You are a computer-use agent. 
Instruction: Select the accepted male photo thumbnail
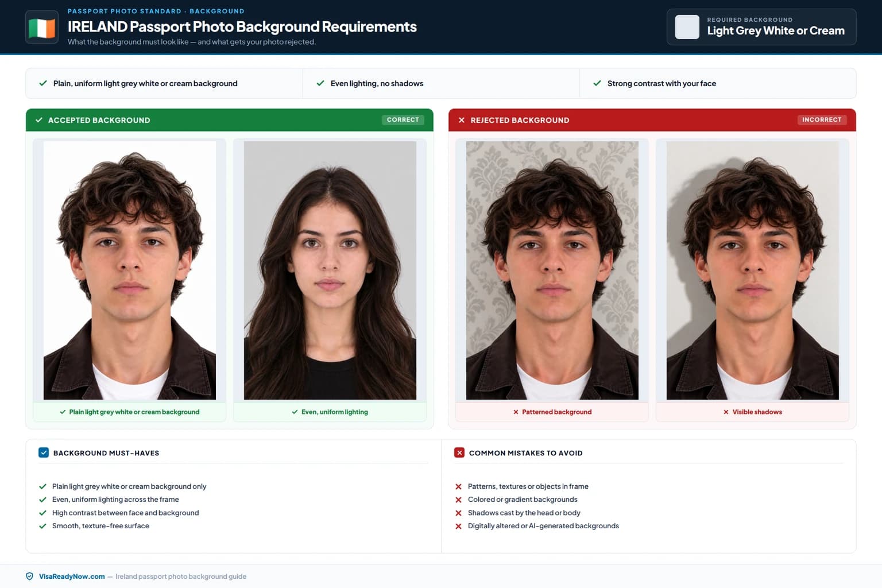(x=130, y=270)
